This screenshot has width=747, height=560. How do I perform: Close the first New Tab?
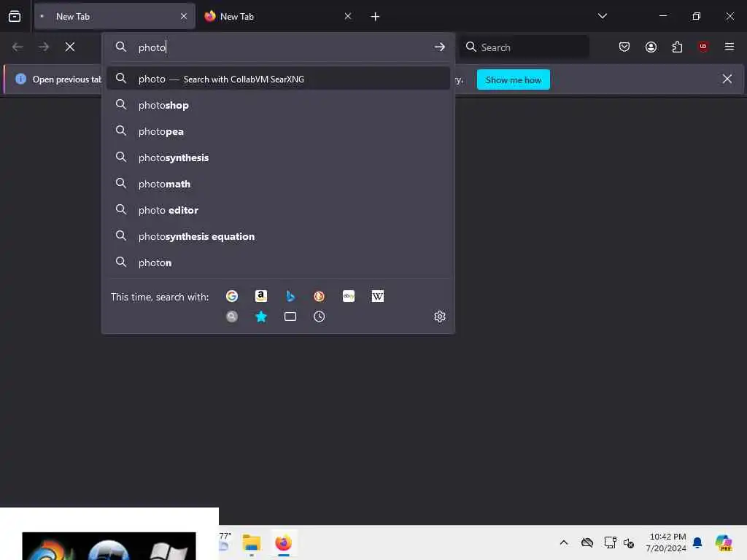point(184,16)
